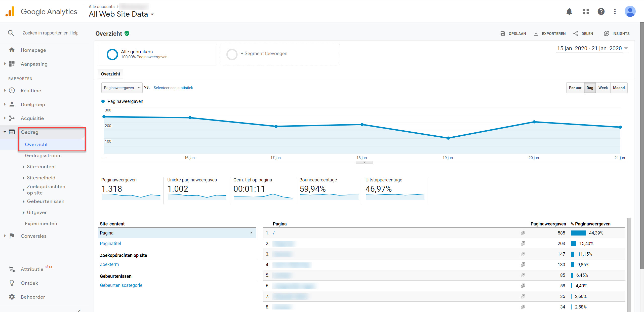Click the Paginaweergaven dropdown selector
This screenshot has height=312, width=644.
(121, 88)
